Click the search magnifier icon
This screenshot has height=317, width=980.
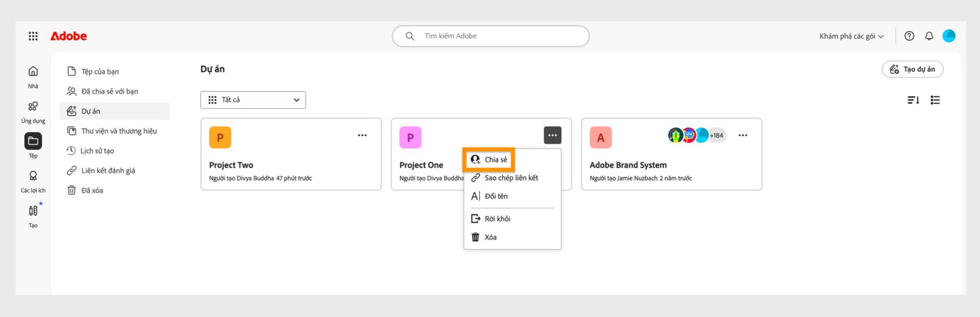pos(410,36)
